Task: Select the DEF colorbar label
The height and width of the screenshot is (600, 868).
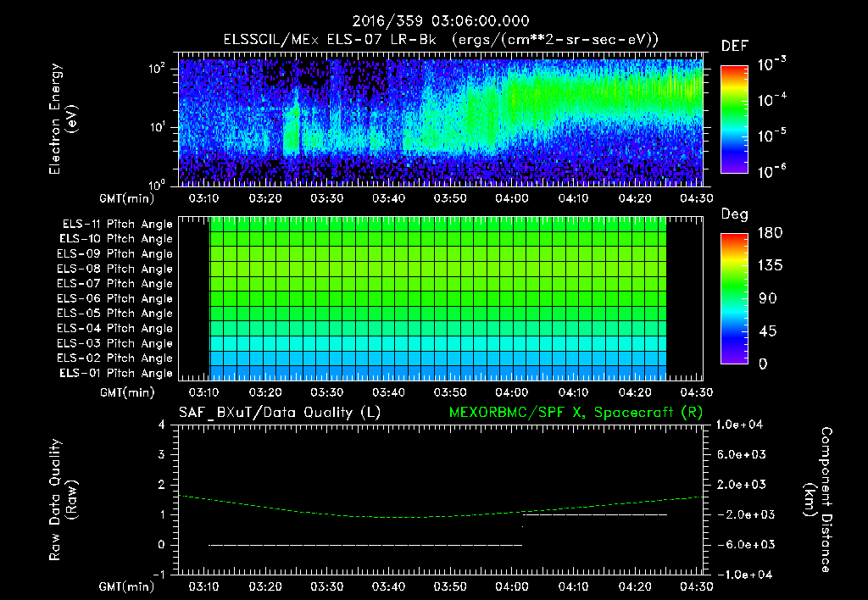Action: pyautogui.click(x=735, y=46)
